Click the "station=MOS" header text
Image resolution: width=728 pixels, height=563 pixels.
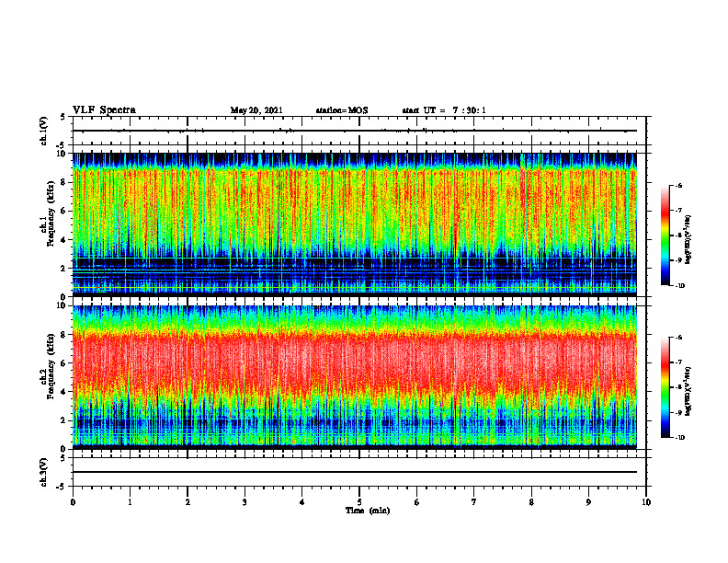(342, 110)
